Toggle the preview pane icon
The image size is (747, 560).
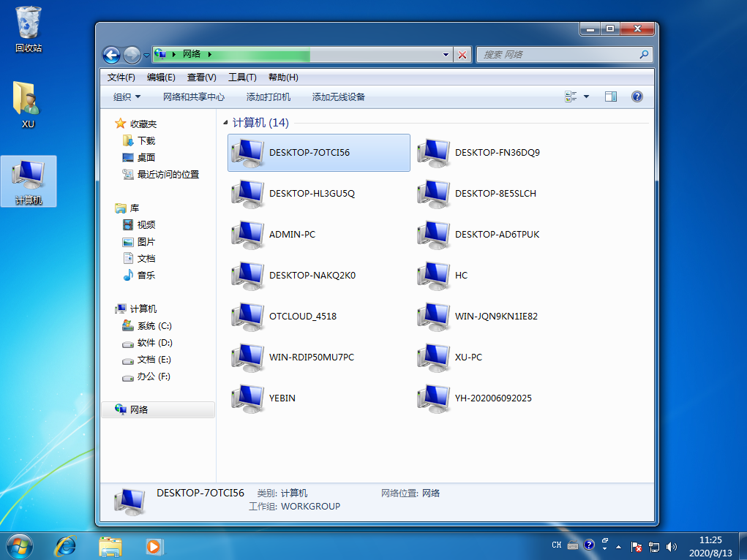(x=611, y=97)
